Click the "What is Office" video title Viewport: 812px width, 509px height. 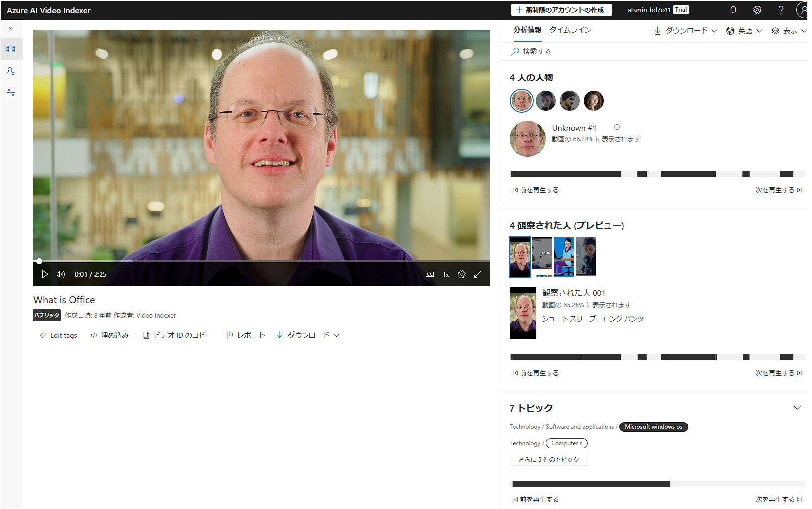coord(64,300)
